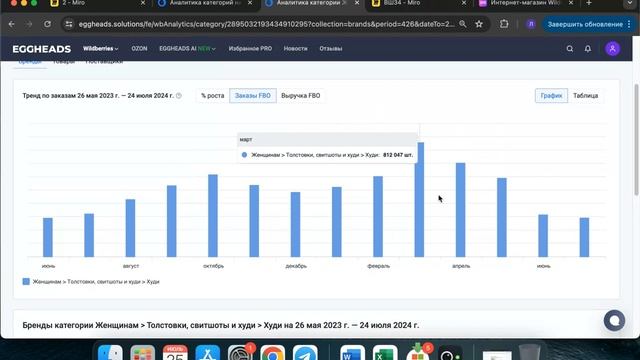640x360 pixels.
Task: Open Отзывы page
Action: click(x=331, y=49)
